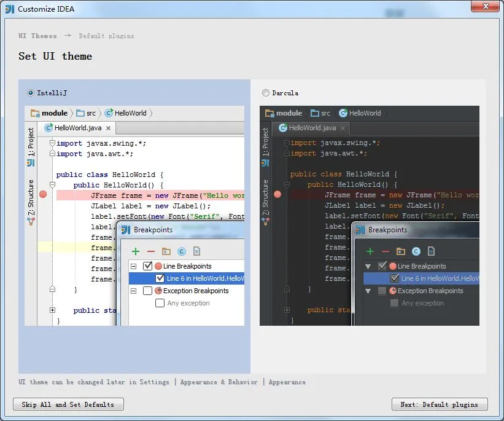Click folder group icon in Darcula Breakpoints toolbar
504x421 pixels.
401,251
